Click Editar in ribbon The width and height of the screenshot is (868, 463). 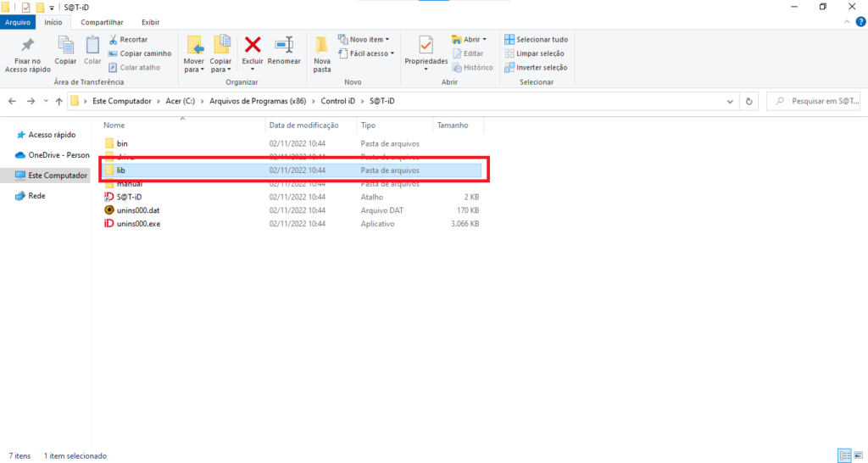(468, 53)
